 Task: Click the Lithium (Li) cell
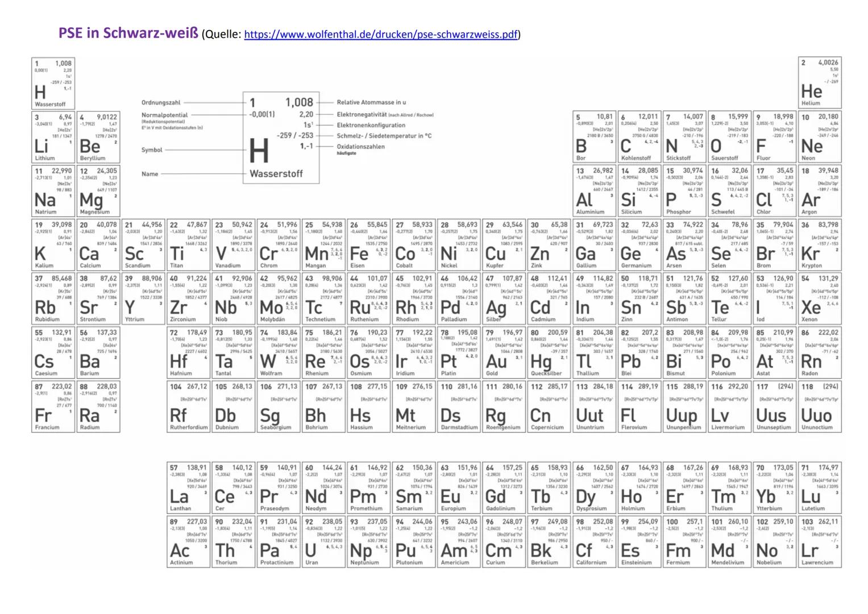(53, 137)
